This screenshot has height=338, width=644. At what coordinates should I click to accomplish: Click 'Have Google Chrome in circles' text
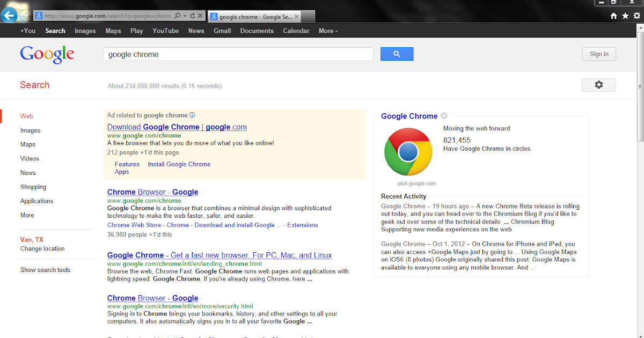[487, 149]
